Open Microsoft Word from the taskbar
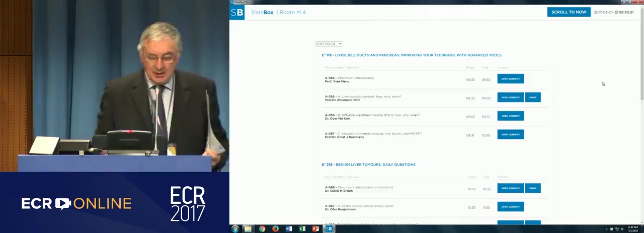 click(289, 229)
